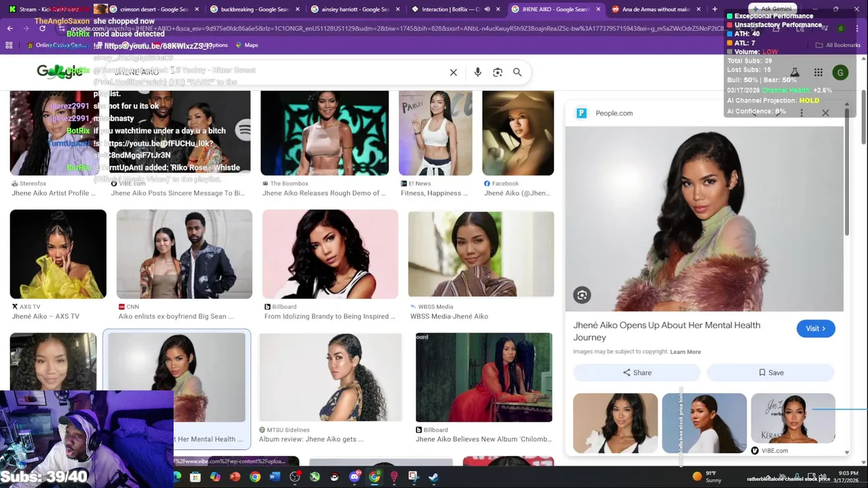
Task: Click the Visit button for People.com
Action: 816,329
